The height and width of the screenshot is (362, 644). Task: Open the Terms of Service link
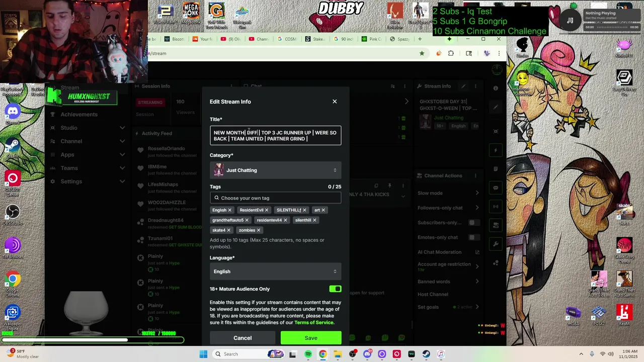(314, 323)
